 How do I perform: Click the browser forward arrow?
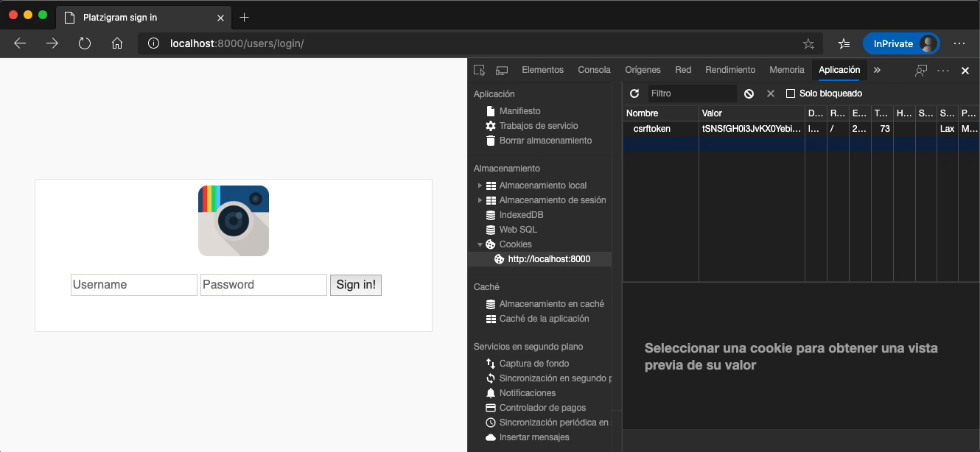pyautogui.click(x=52, y=43)
